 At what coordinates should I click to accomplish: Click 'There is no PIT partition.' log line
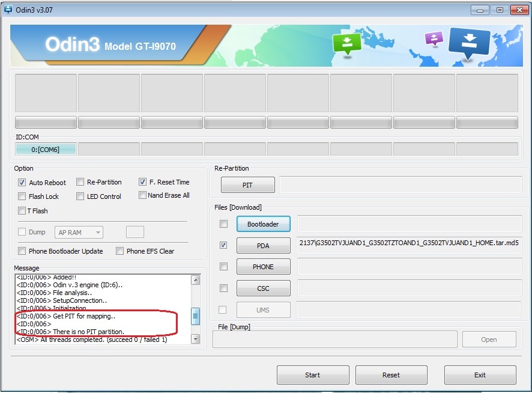(70, 332)
